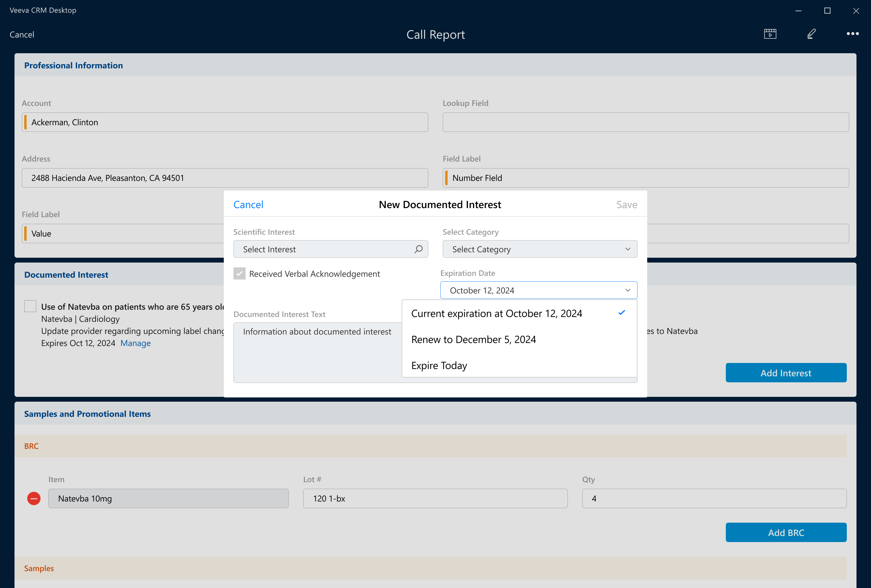Click Cancel in New Documented Interest dialog
This screenshot has width=871, height=588.
(248, 204)
